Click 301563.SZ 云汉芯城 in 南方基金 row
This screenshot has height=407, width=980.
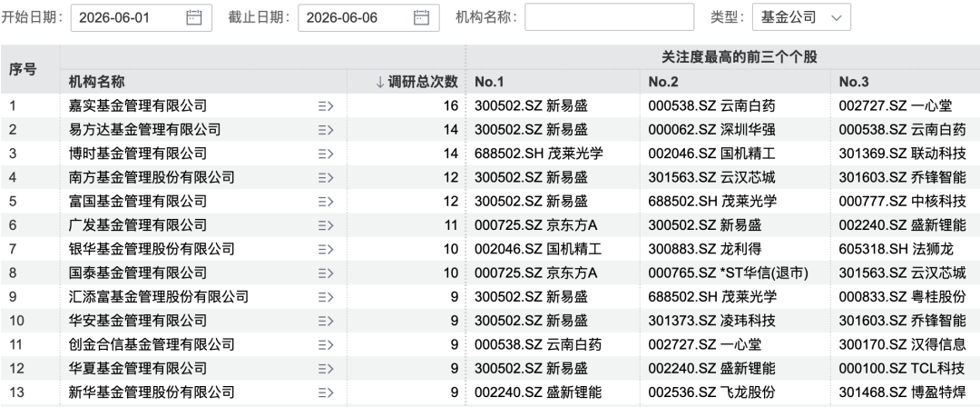click(x=712, y=177)
